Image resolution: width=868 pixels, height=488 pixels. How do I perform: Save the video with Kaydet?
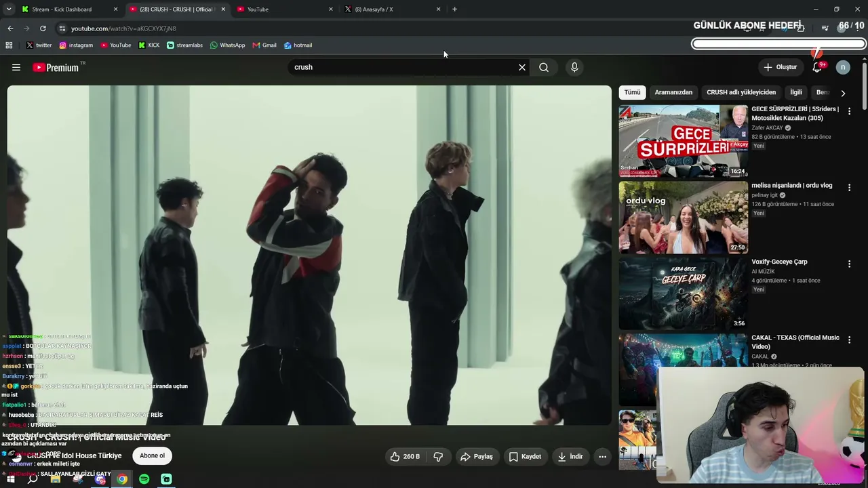(x=525, y=457)
